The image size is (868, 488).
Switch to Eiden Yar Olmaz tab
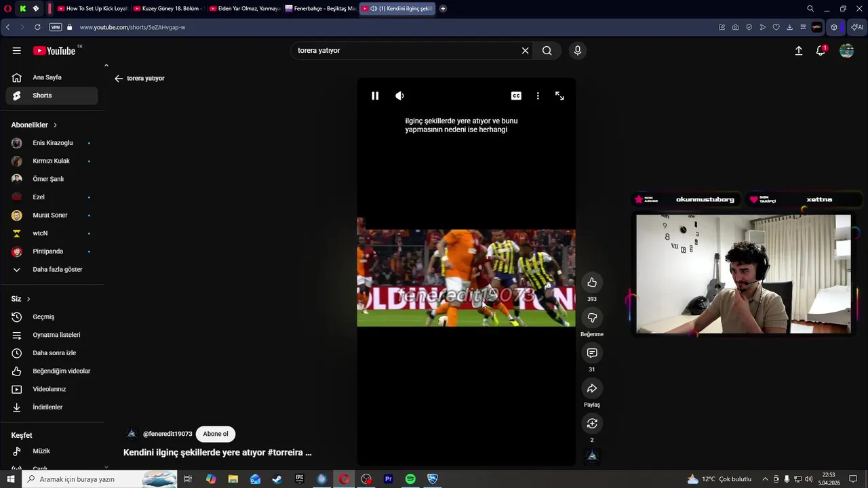click(245, 9)
